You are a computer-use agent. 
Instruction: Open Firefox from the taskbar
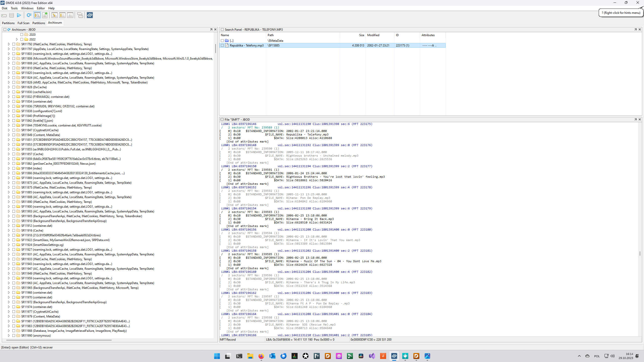point(261,356)
